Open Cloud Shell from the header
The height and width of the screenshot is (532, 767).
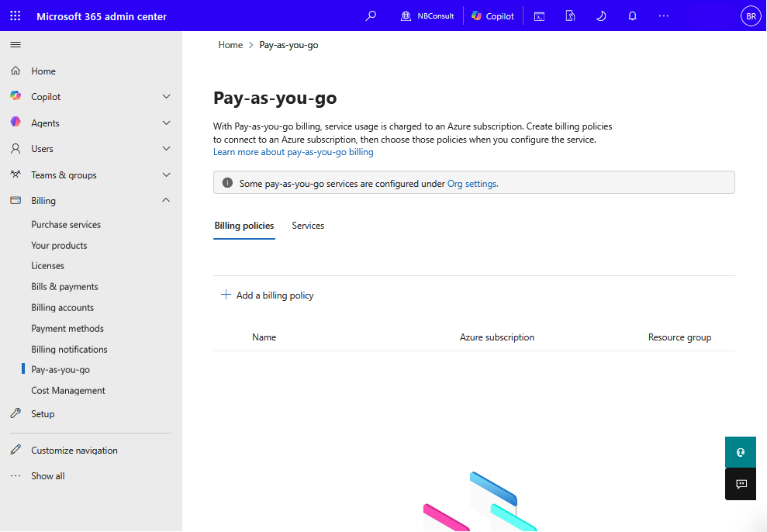point(539,16)
